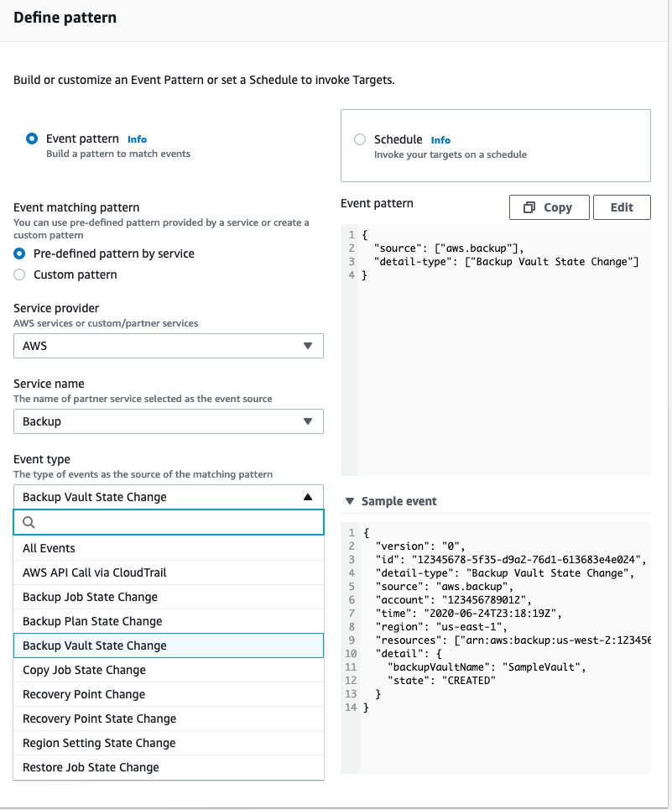Open the Service provider AWS dropdown
The width and height of the screenshot is (672, 810).
[x=168, y=346]
